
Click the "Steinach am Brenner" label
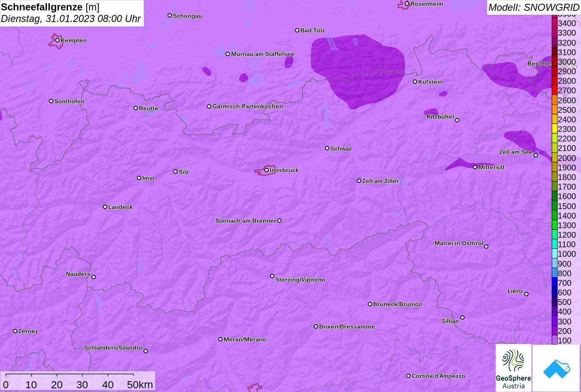(246, 221)
